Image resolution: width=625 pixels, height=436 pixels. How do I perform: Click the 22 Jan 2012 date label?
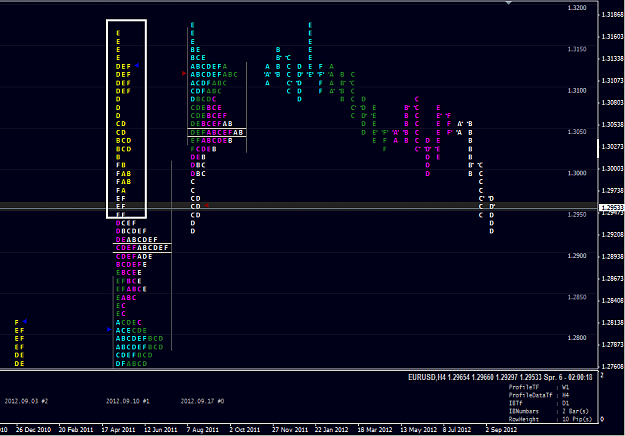(x=332, y=430)
